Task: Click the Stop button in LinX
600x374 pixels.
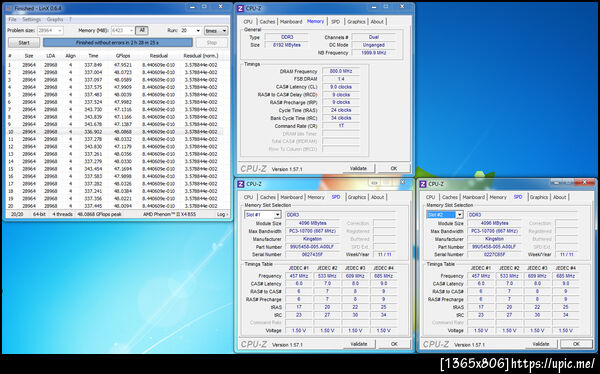Action: pos(212,42)
